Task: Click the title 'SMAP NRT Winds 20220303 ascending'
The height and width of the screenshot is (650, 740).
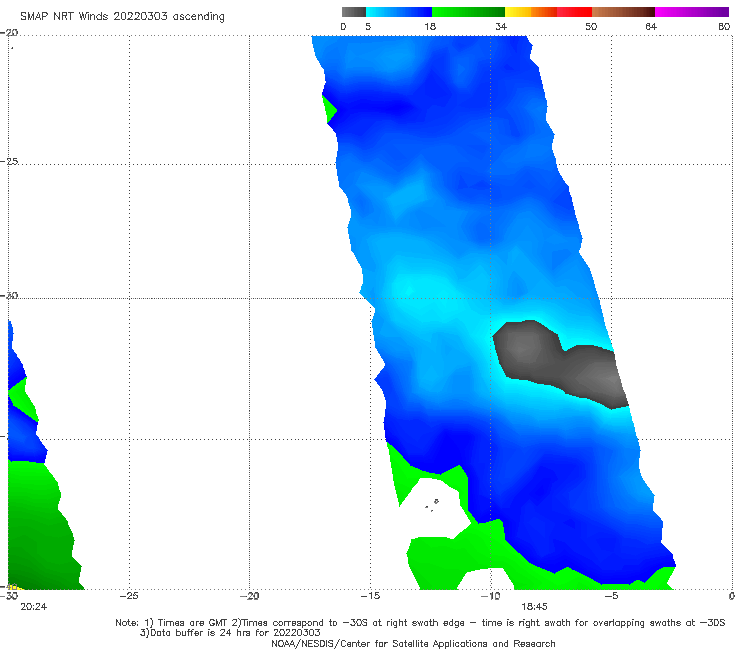Action: click(122, 17)
